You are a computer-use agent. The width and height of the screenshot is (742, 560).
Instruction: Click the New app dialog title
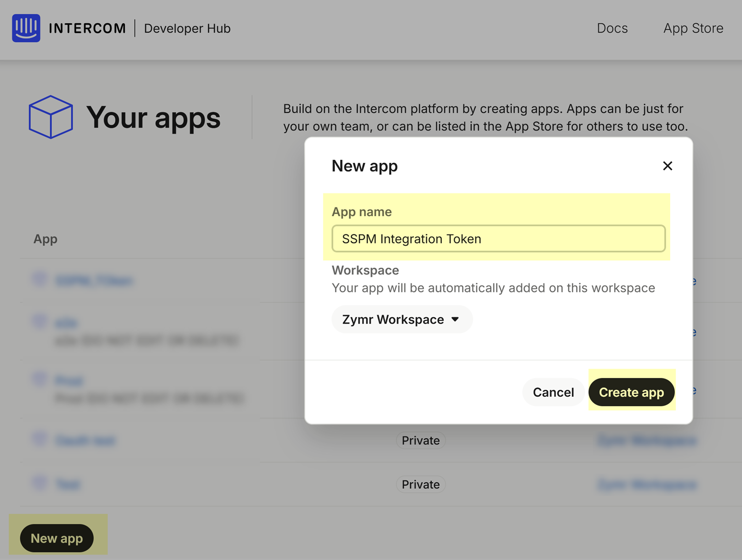pyautogui.click(x=365, y=166)
